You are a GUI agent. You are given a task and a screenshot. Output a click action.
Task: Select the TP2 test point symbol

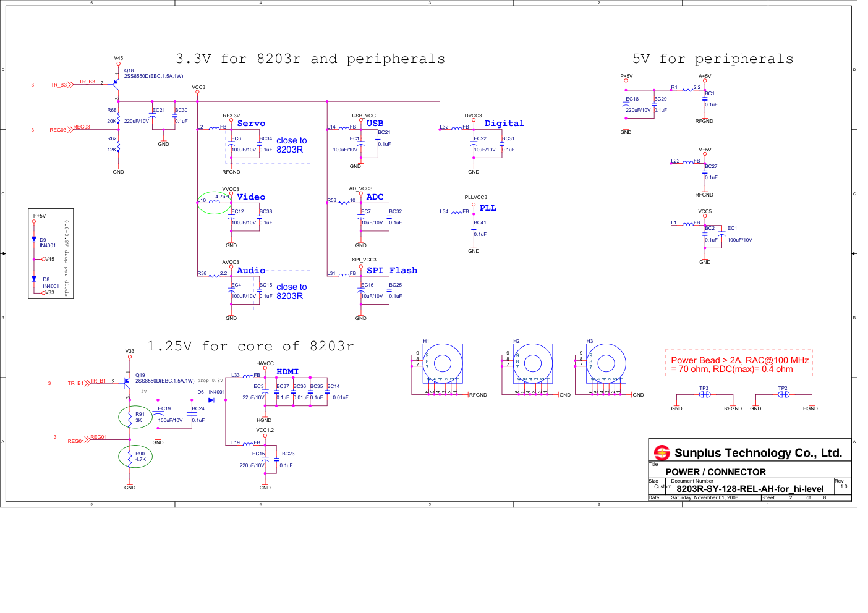pos(783,394)
